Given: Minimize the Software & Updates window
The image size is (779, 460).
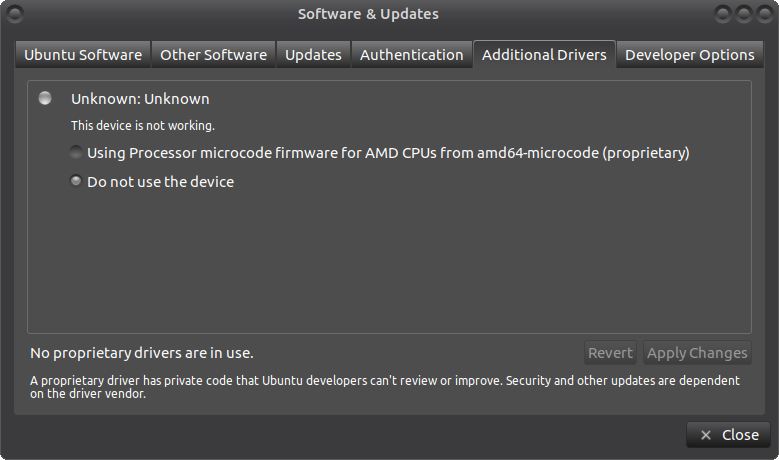Looking at the screenshot, I should click(723, 14).
